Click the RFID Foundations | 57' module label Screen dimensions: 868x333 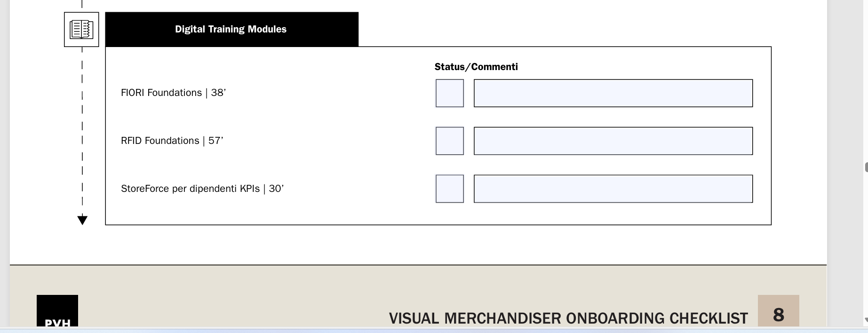(172, 141)
